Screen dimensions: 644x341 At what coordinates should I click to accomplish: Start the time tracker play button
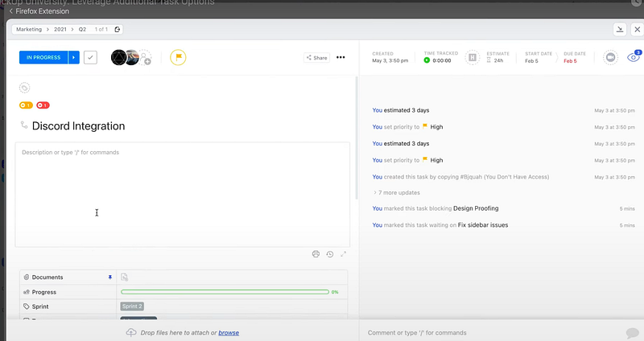tap(427, 60)
